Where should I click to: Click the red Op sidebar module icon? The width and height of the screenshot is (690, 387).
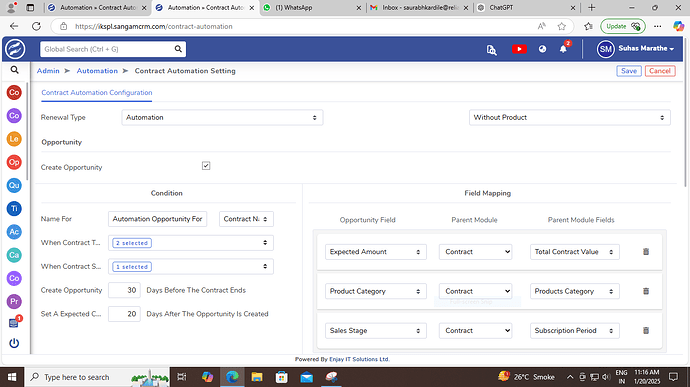[14, 162]
